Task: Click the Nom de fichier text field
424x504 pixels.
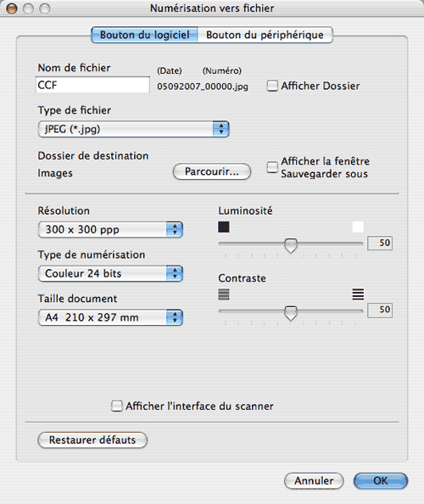Action: pos(92,85)
